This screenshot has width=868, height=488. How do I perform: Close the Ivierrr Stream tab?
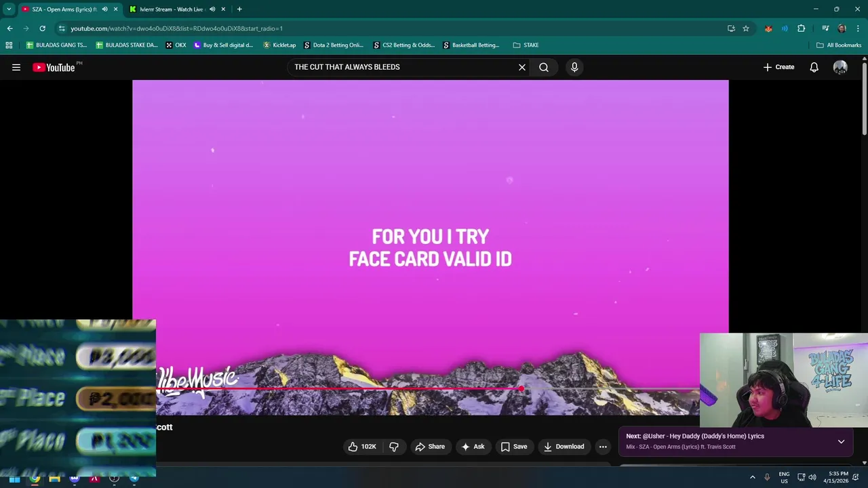pyautogui.click(x=223, y=9)
